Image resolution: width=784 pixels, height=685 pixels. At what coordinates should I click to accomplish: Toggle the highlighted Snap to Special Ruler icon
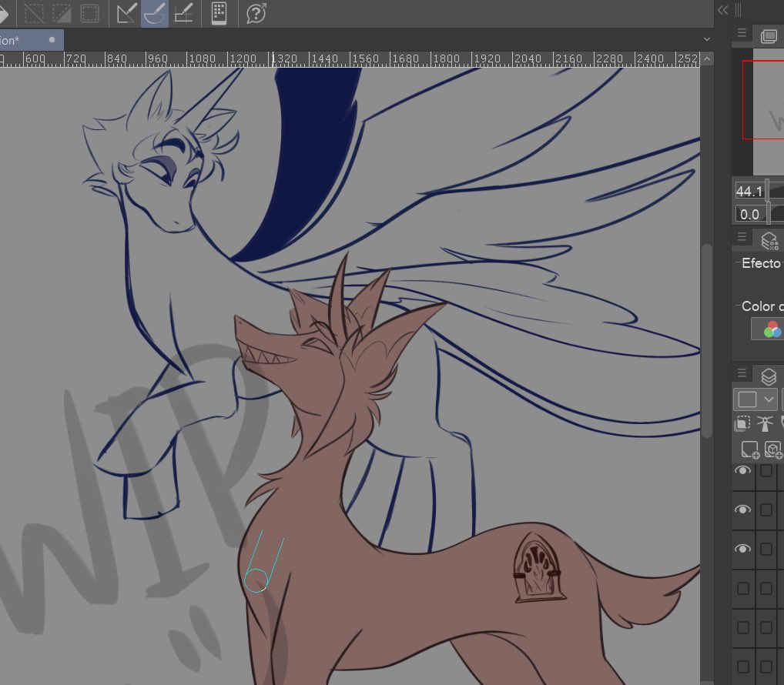(x=155, y=14)
